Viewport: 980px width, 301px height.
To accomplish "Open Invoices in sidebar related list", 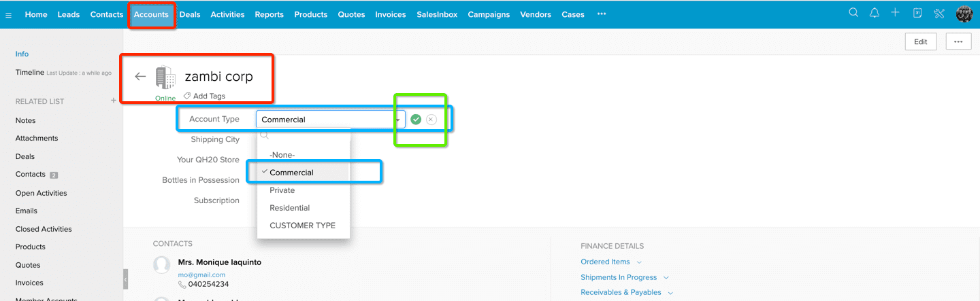I will pos(29,283).
